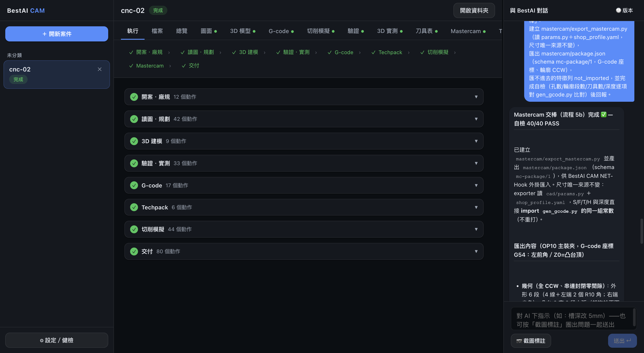Click the 12 個動作 count text
The image size is (644, 353).
pyautogui.click(x=185, y=97)
